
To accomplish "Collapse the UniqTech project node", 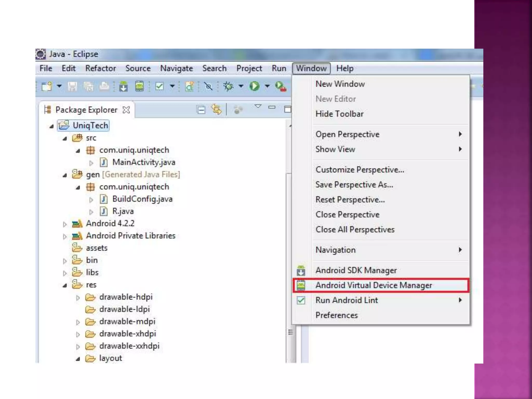I will click(51, 127).
